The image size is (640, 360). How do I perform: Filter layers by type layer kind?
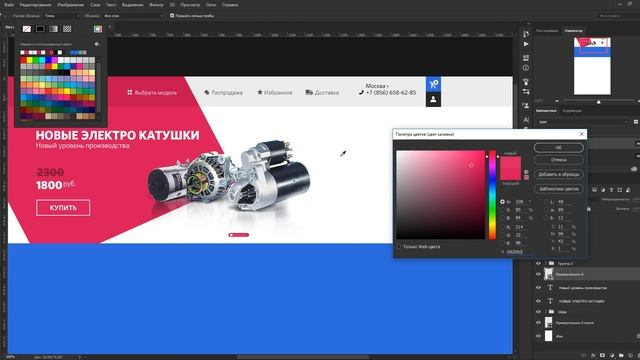pyautogui.click(x=611, y=190)
